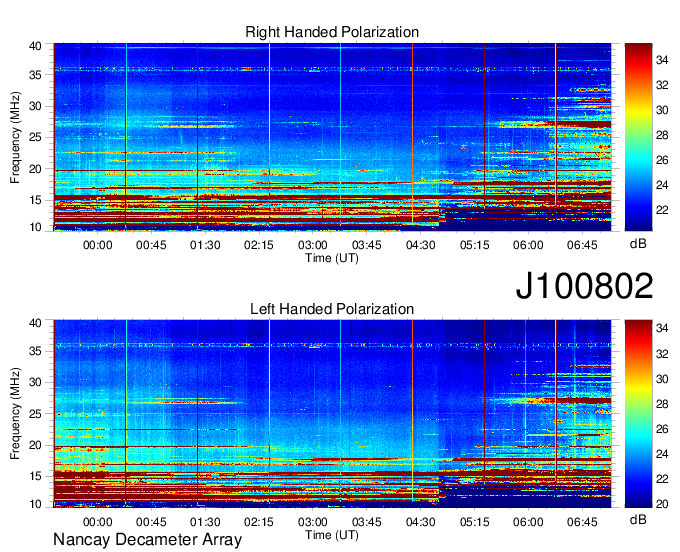Click the Left Handed Polarization spectrogram image

(x=332, y=414)
